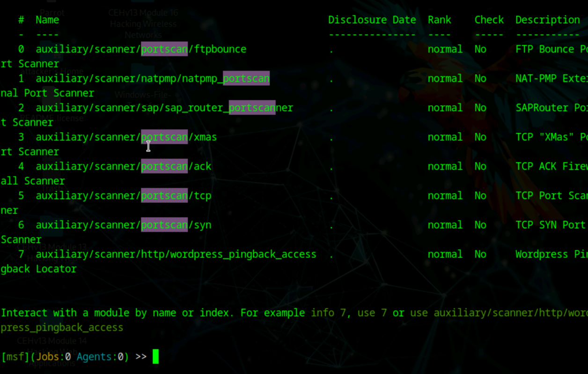Click the portscan/xmas module entry

(126, 137)
